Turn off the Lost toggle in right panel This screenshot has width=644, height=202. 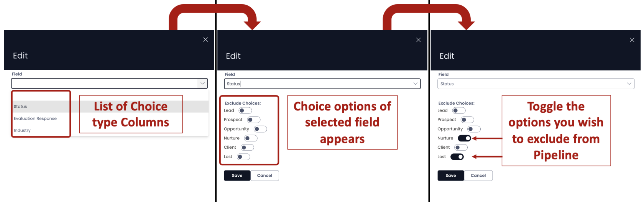tap(457, 156)
